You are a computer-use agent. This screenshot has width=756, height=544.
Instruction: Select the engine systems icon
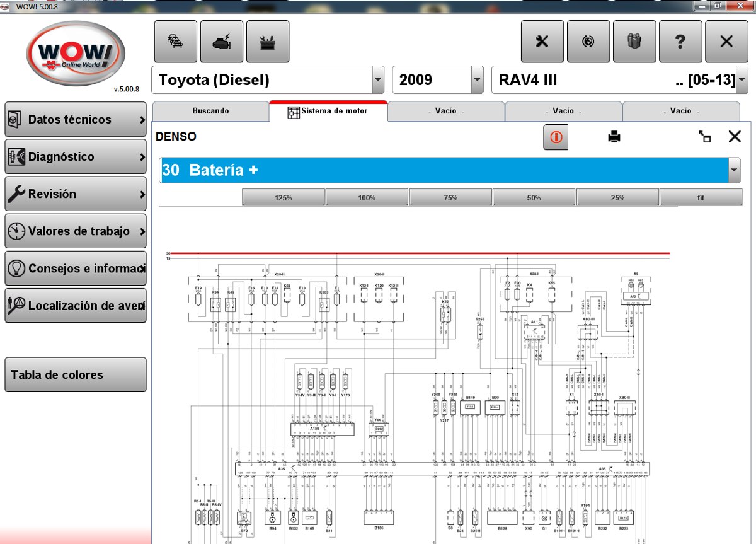(222, 41)
